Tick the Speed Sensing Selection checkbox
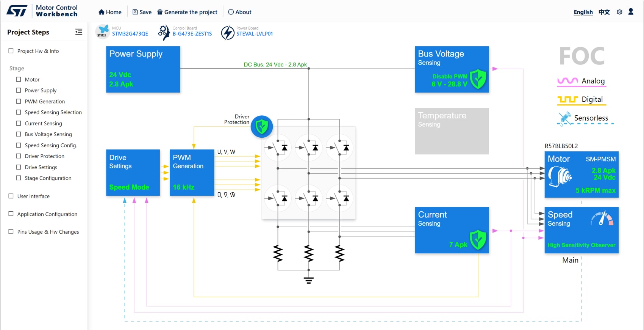The height and width of the screenshot is (330, 644). [19, 112]
